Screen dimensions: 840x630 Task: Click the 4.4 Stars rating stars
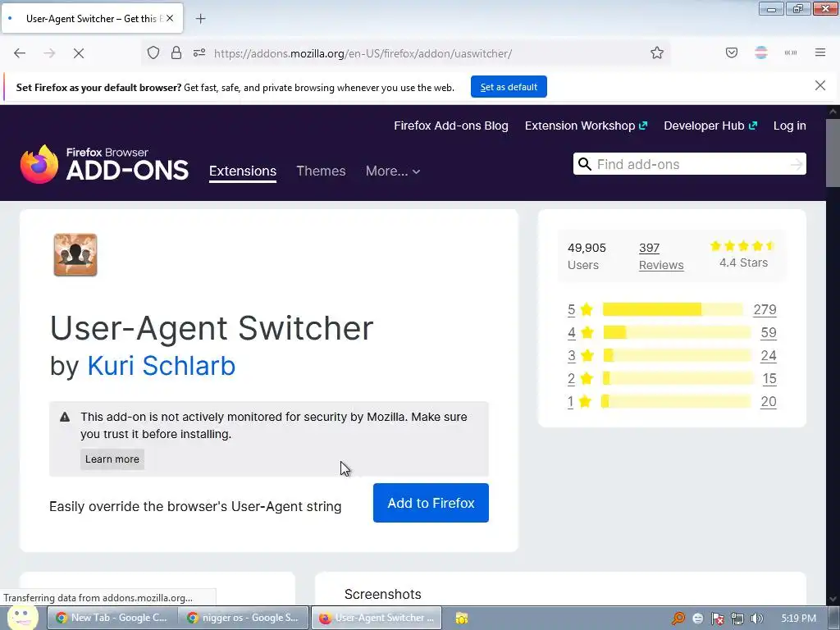tap(742, 246)
